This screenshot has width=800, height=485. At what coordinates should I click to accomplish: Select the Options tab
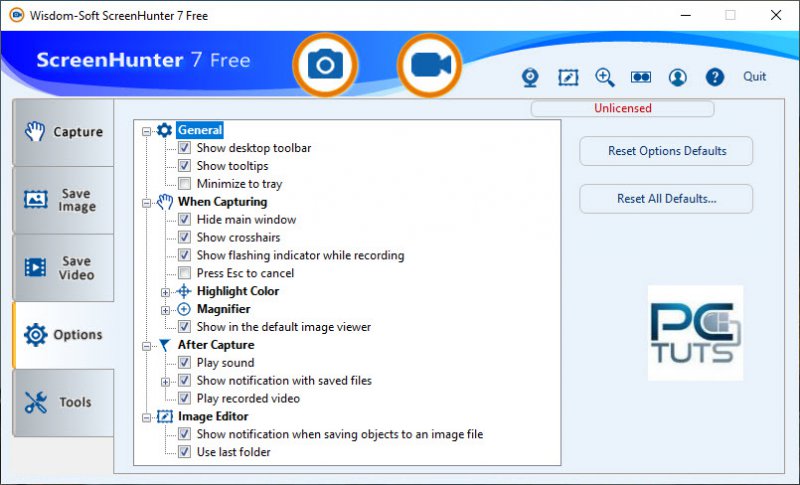pyautogui.click(x=63, y=335)
